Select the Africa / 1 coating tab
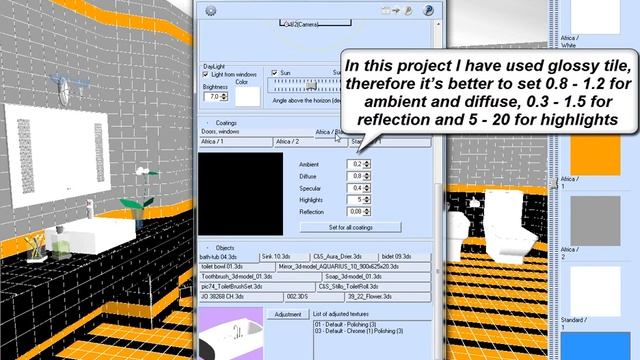640x360 pixels. (x=236, y=142)
